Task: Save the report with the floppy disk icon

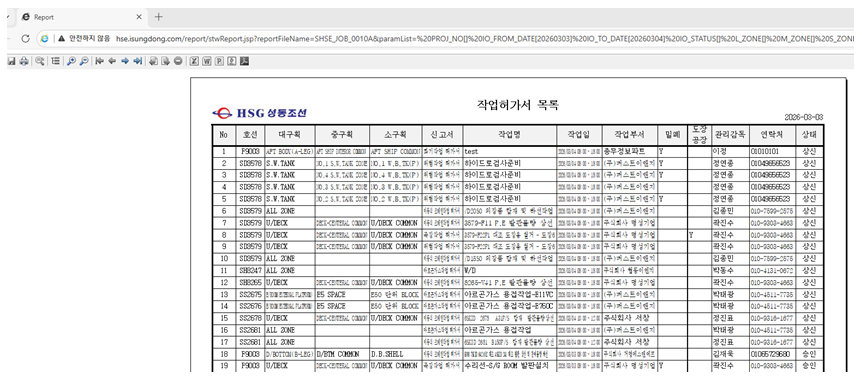Action: pos(11,61)
